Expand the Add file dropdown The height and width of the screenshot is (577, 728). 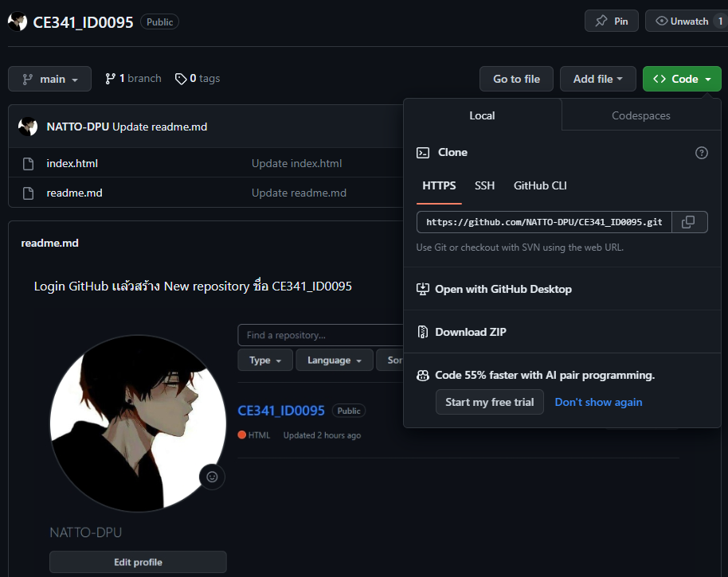597,79
